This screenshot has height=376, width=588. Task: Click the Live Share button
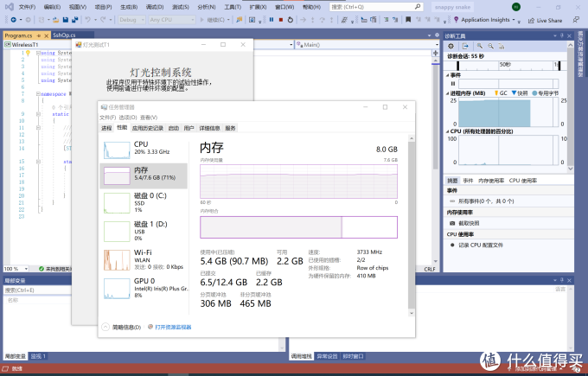(545, 20)
